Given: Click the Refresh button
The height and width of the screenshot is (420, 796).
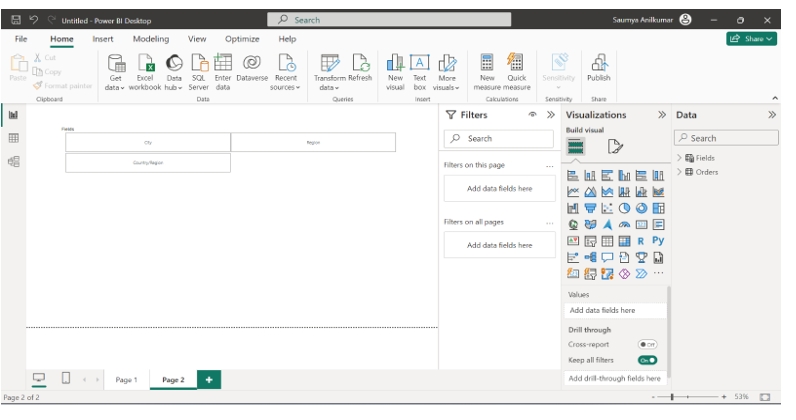Looking at the screenshot, I should 360,68.
